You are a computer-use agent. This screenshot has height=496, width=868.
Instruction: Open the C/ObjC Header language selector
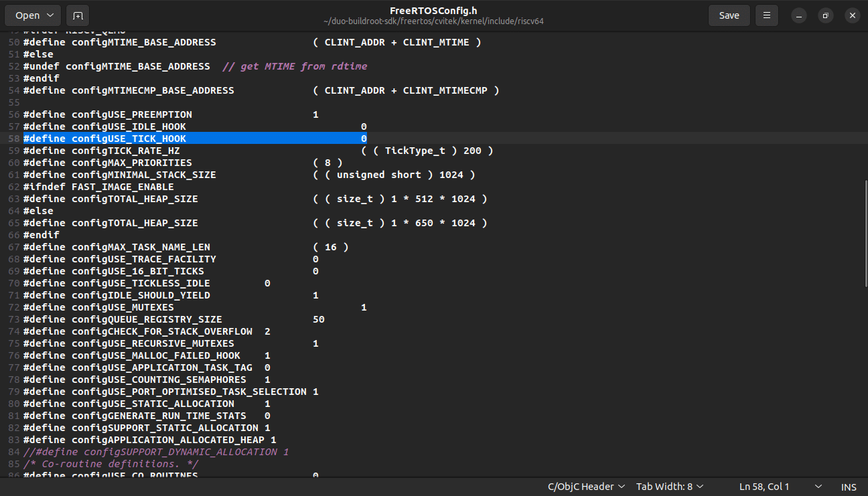[x=586, y=487]
